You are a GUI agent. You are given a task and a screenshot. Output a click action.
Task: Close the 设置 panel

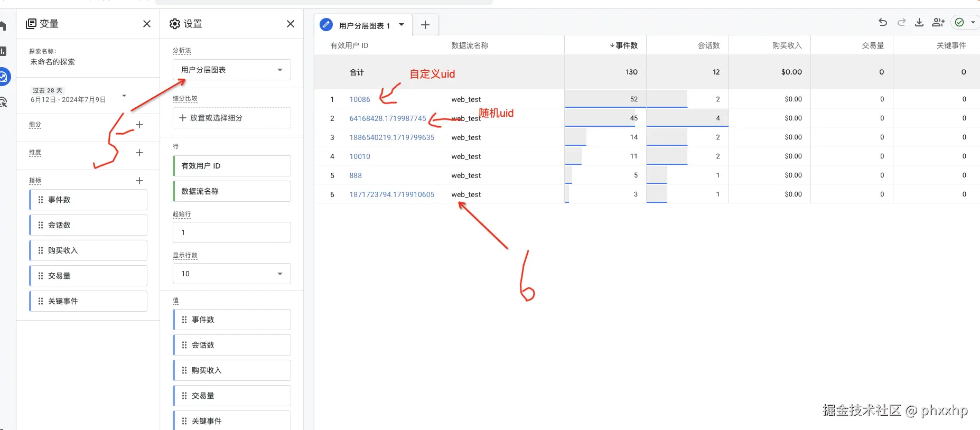click(x=291, y=24)
